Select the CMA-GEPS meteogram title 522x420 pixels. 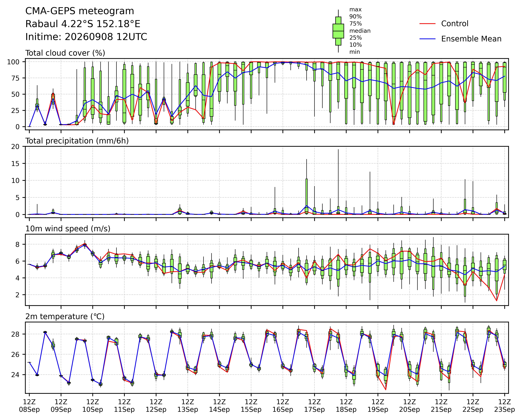click(x=80, y=11)
